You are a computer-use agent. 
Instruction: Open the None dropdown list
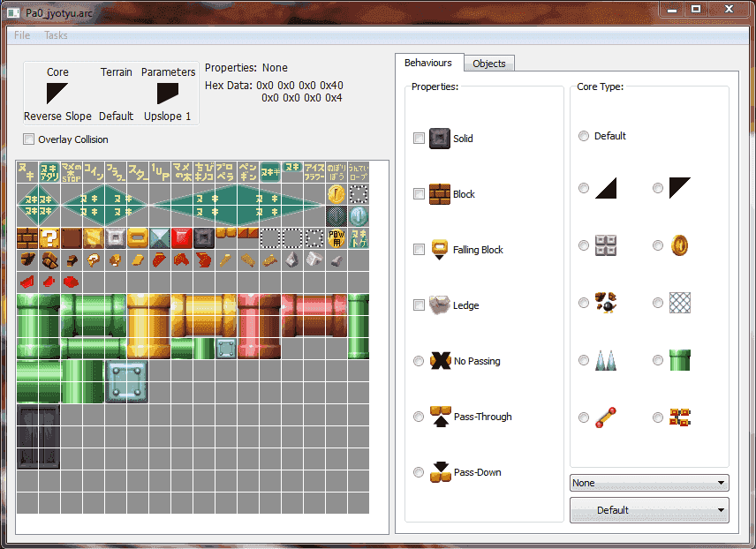click(649, 483)
